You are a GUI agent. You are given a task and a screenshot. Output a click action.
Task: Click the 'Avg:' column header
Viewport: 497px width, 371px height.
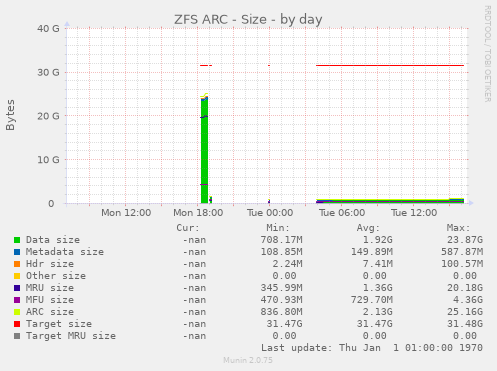point(368,228)
